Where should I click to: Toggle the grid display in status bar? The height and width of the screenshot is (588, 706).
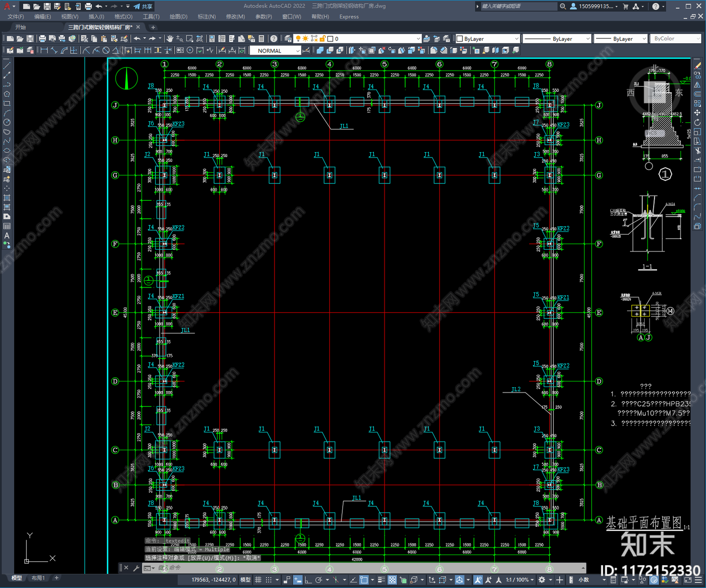coord(259,580)
